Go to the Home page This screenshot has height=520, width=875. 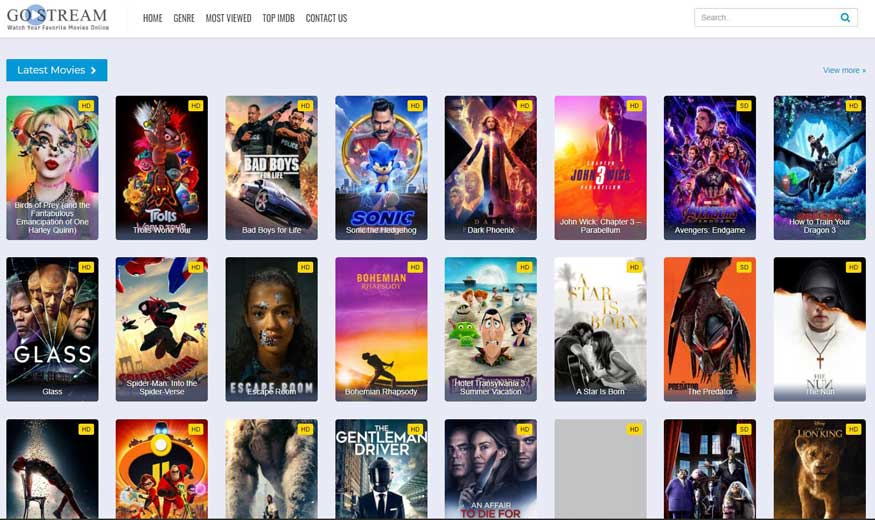pos(152,18)
